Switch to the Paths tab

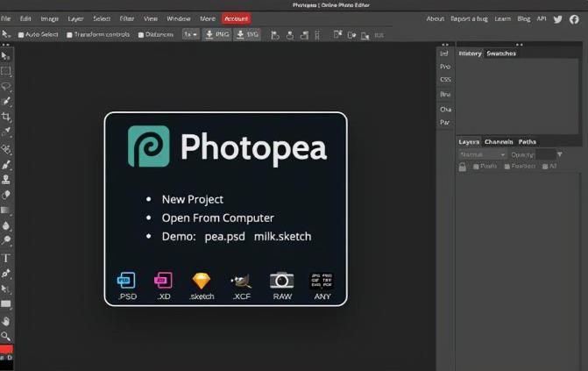pos(528,141)
